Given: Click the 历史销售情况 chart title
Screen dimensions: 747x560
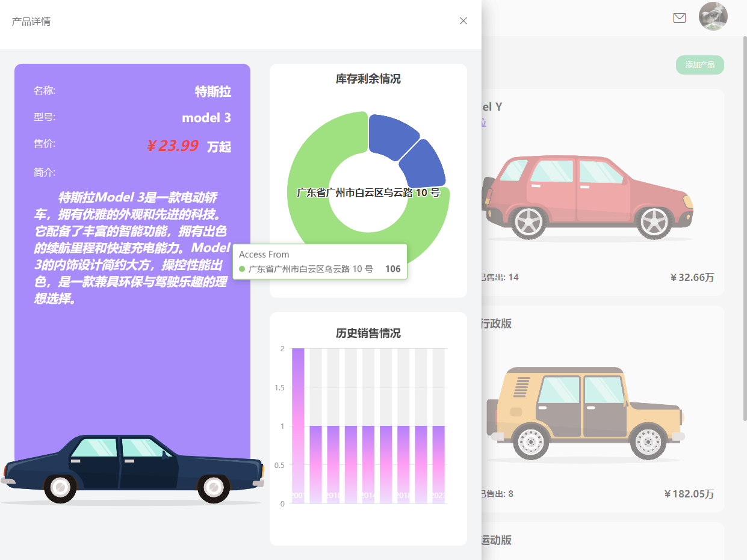Looking at the screenshot, I should pyautogui.click(x=368, y=333).
